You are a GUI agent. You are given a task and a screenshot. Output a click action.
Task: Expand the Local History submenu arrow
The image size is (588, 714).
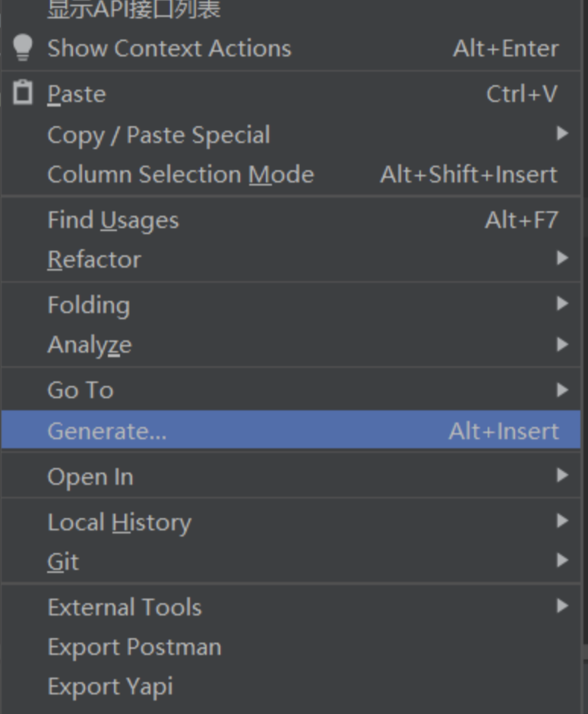point(562,520)
